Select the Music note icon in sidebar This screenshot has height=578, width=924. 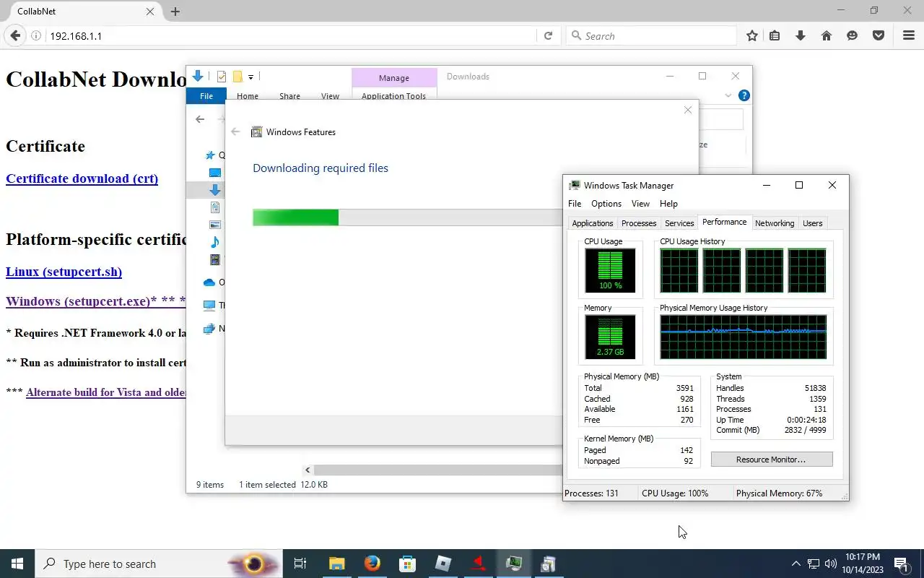click(214, 242)
